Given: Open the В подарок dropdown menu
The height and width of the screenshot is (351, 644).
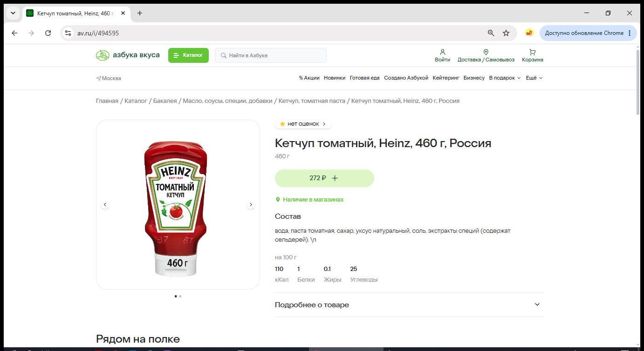Looking at the screenshot, I should pos(505,78).
